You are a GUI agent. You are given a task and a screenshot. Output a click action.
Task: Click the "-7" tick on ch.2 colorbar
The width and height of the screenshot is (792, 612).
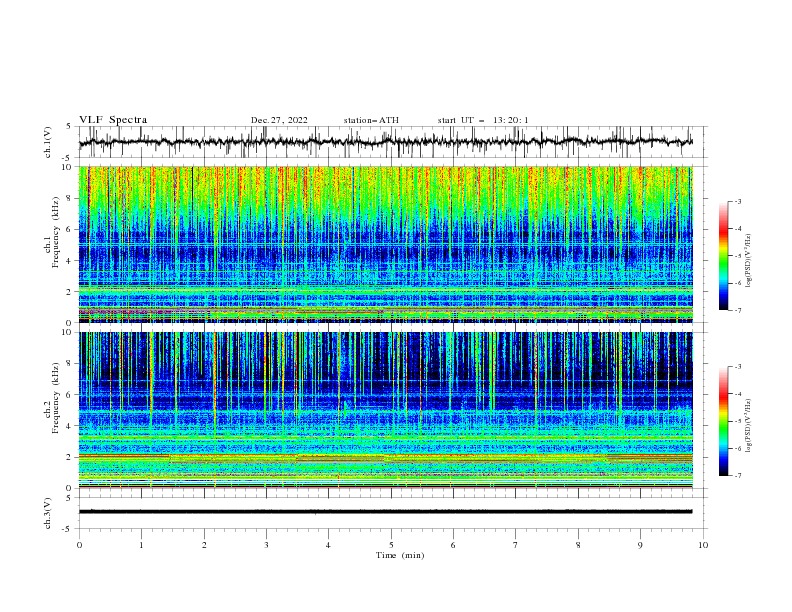[738, 476]
